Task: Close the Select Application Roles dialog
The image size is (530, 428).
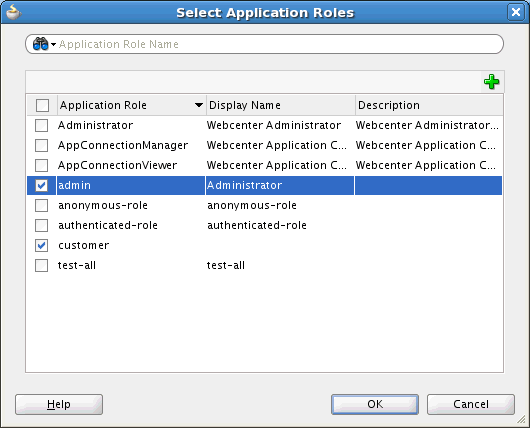Action: tap(516, 13)
